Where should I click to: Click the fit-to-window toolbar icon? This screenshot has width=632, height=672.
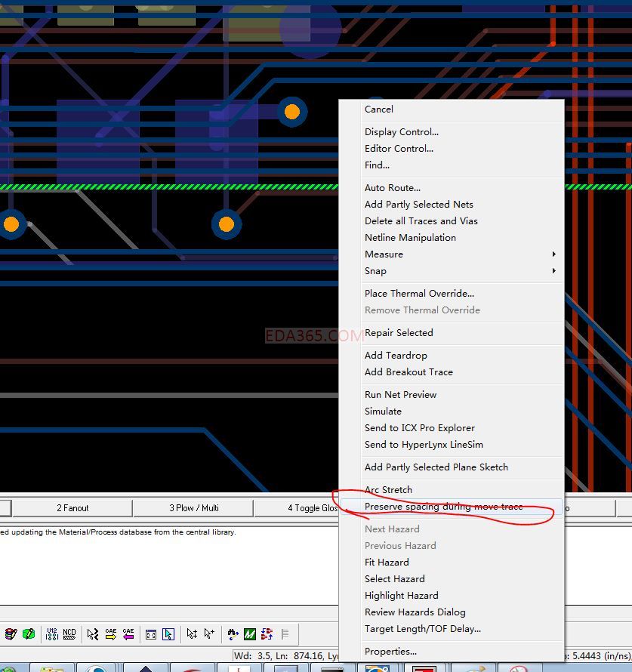point(151,633)
